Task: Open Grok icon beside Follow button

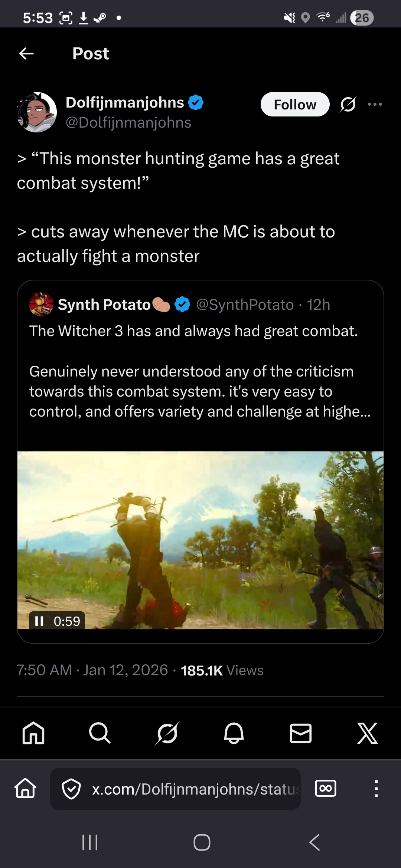Action: (x=348, y=104)
